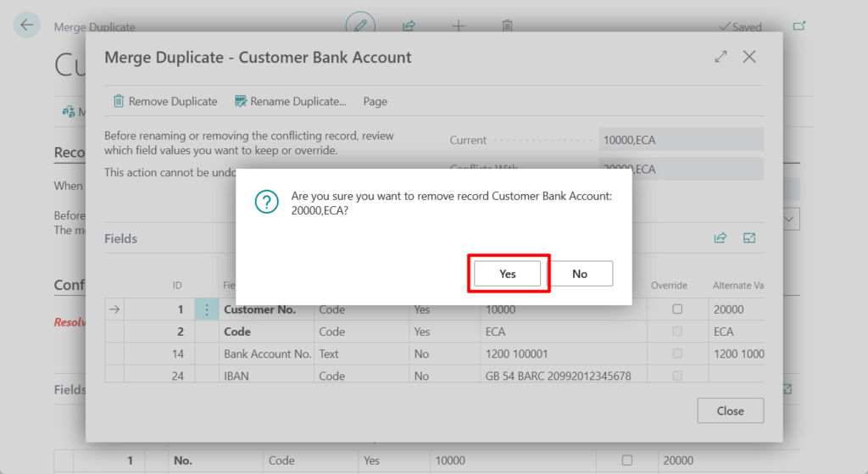Open row options menu for Customer No.
The height and width of the screenshot is (474, 868).
click(207, 309)
